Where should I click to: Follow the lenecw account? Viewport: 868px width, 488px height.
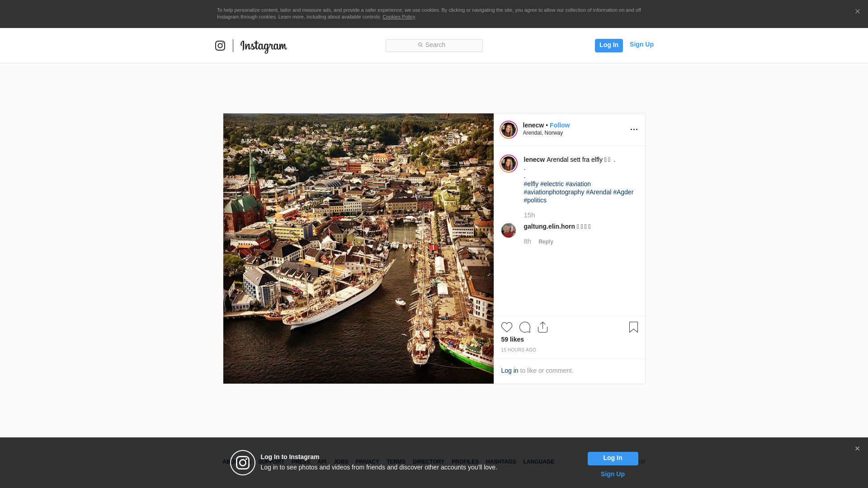pos(559,125)
